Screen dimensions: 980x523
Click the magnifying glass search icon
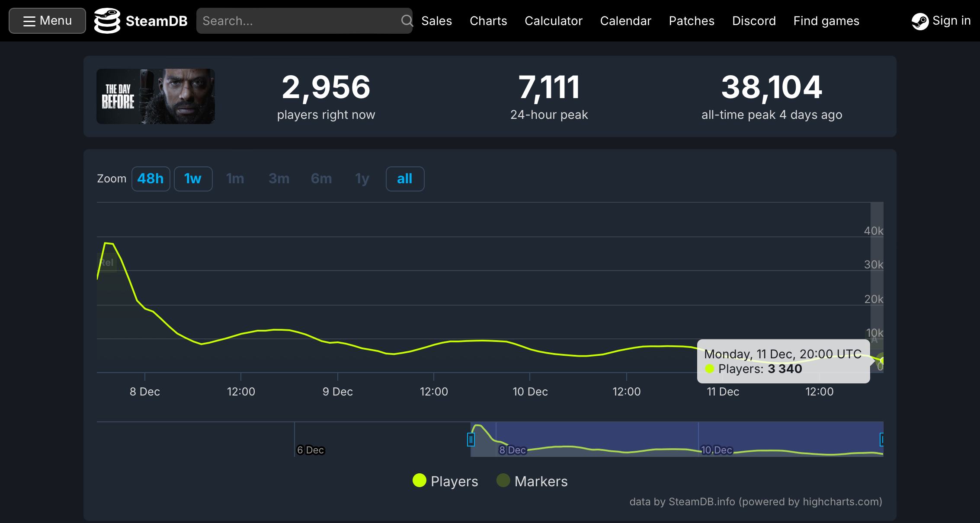(x=407, y=21)
